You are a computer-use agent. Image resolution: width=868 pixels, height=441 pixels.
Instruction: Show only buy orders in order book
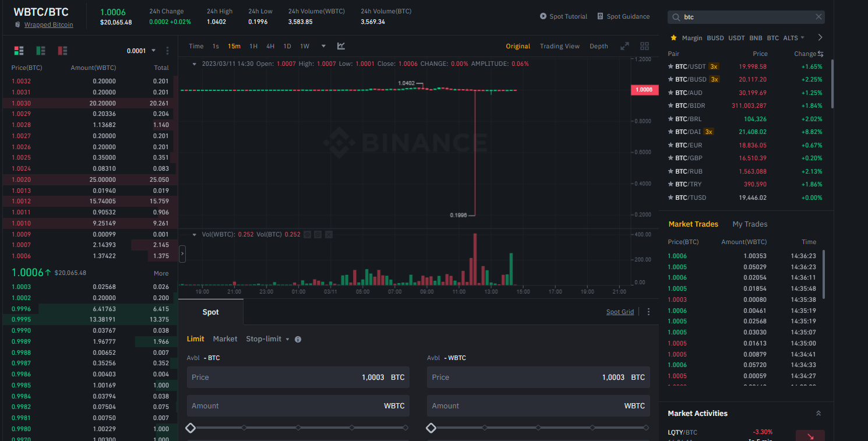coord(41,51)
